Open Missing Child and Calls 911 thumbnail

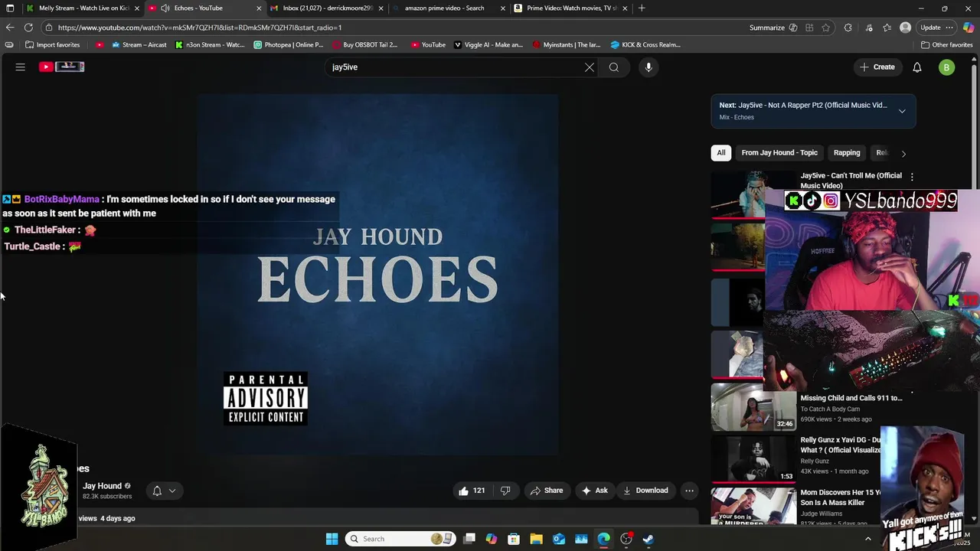754,407
